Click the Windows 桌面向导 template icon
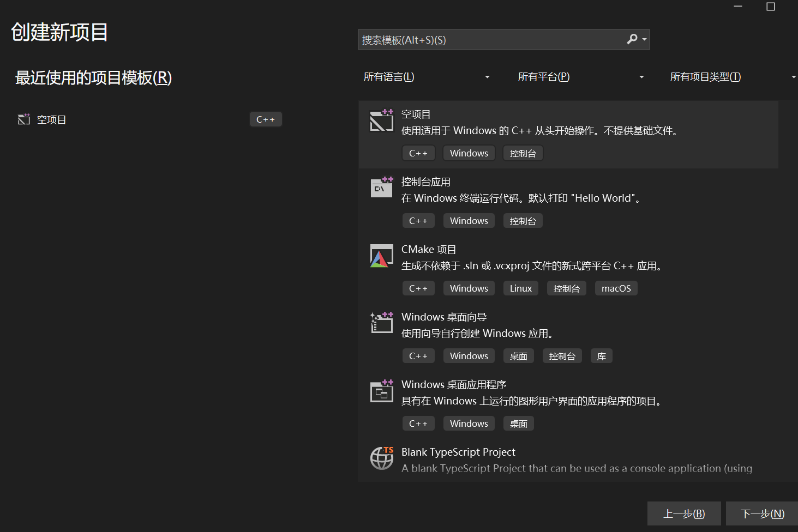 pyautogui.click(x=381, y=323)
